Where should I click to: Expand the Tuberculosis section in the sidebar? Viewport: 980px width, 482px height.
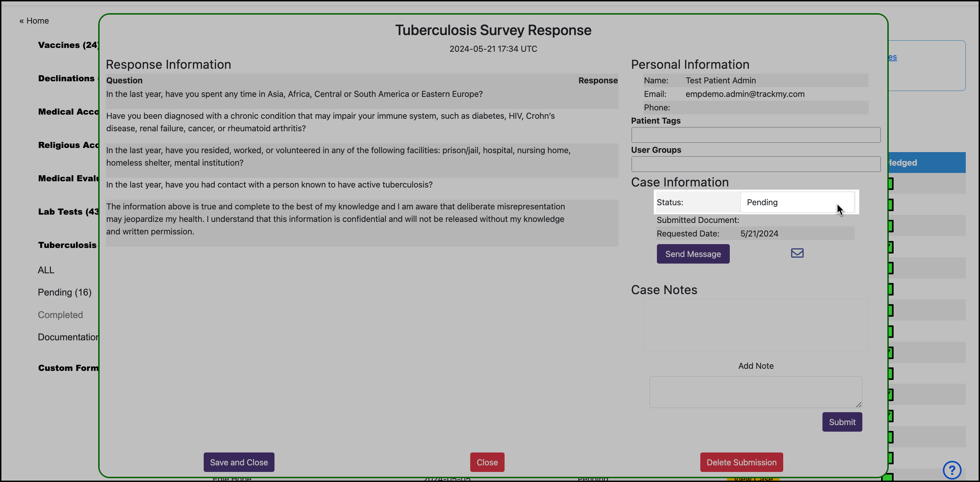click(x=67, y=245)
